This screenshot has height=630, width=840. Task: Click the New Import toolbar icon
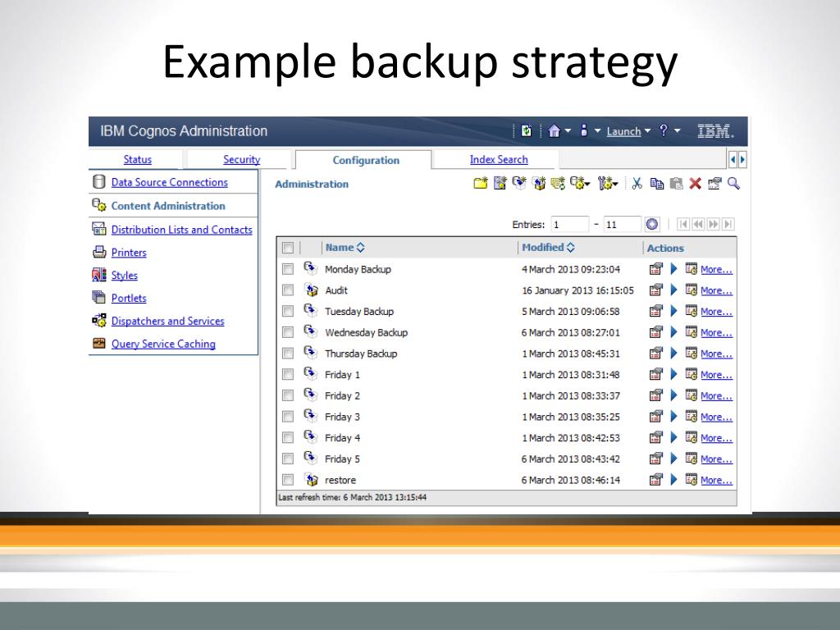coord(538,184)
